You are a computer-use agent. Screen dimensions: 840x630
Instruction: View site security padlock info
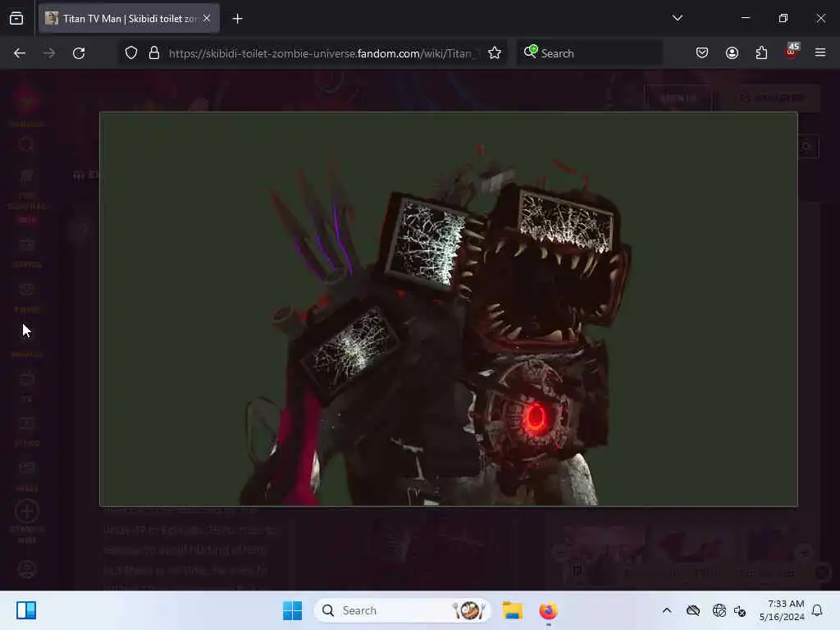tap(154, 53)
